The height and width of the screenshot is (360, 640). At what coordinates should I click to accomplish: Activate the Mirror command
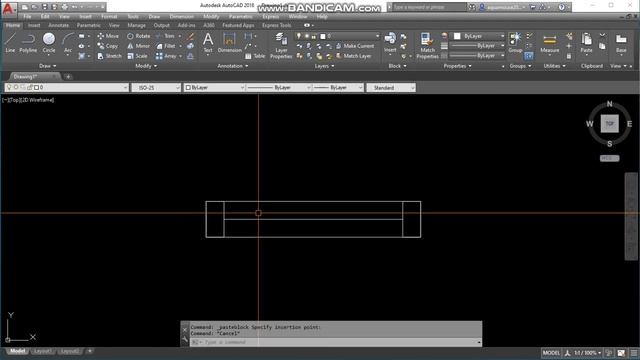click(139, 46)
